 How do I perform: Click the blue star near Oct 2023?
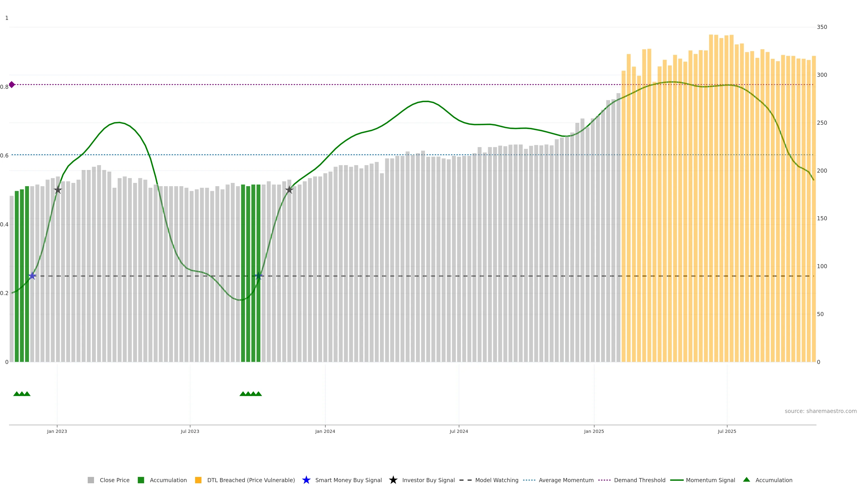click(258, 276)
